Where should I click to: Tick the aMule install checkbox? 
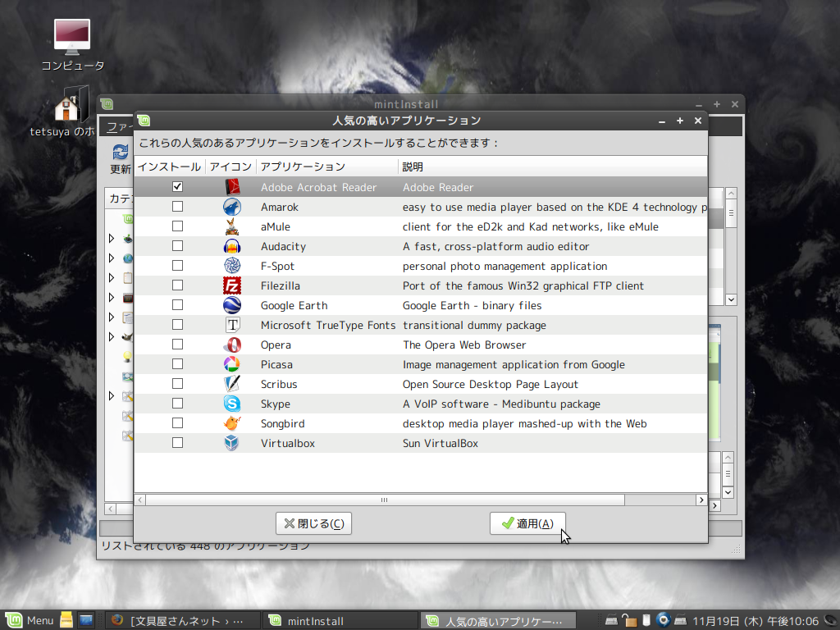tap(177, 226)
